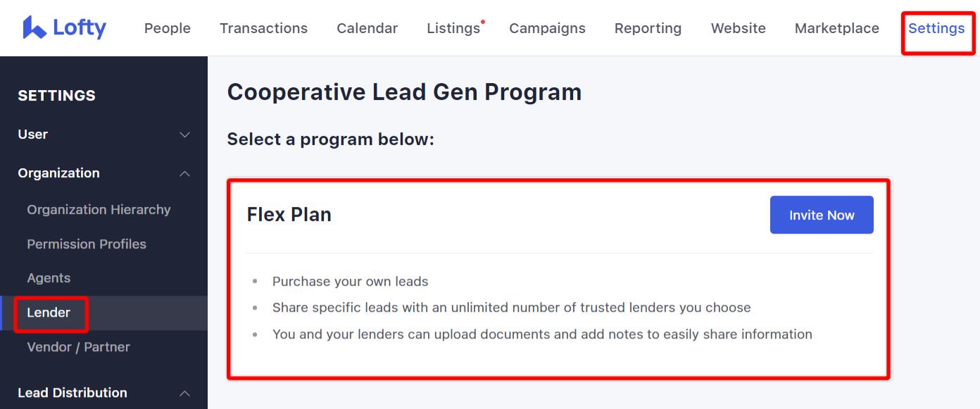
Task: Select Permission Profiles in sidebar
Action: pyautogui.click(x=87, y=244)
